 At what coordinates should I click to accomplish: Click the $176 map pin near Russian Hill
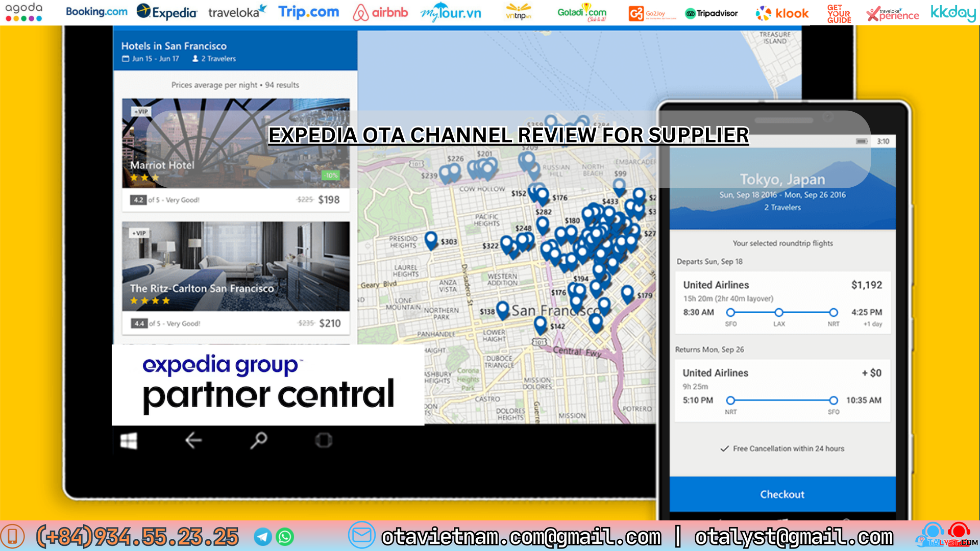(542, 196)
